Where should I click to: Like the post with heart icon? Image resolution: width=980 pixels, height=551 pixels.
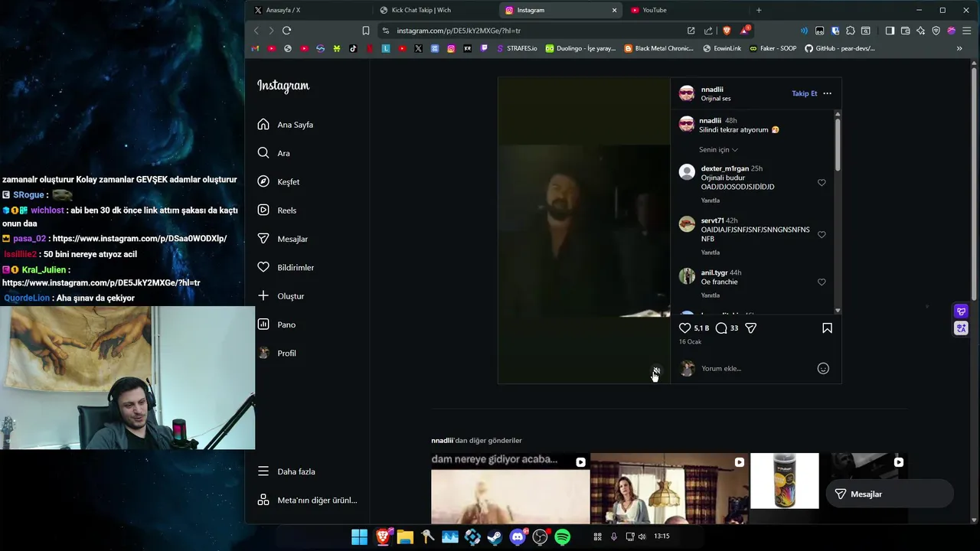[685, 328]
